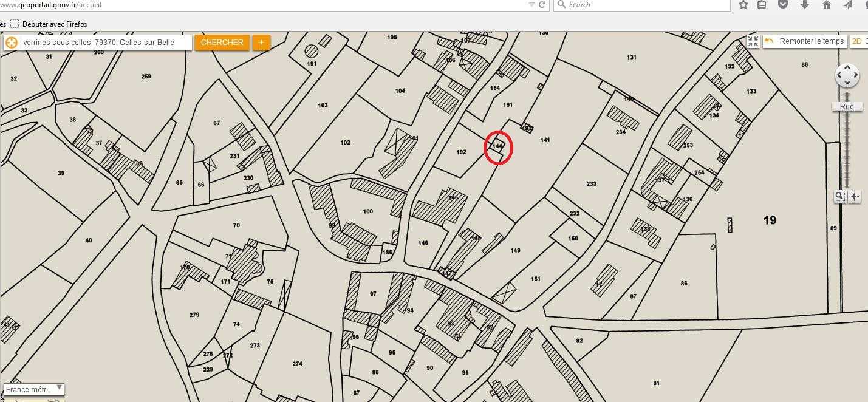This screenshot has width=868, height=402.
Task: Click the geolocation crosshair icon in the search bar
Action: (11, 43)
